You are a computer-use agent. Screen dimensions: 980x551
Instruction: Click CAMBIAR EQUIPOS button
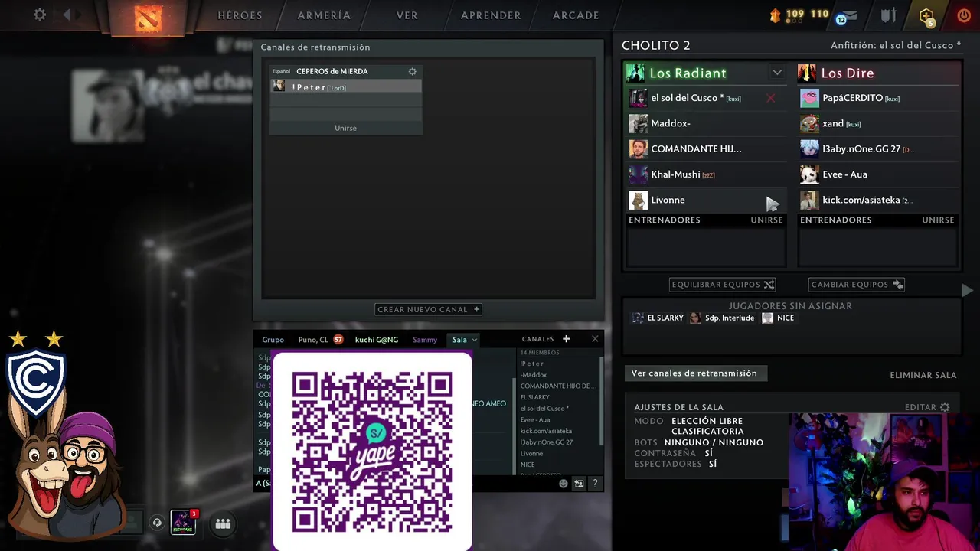pos(857,285)
